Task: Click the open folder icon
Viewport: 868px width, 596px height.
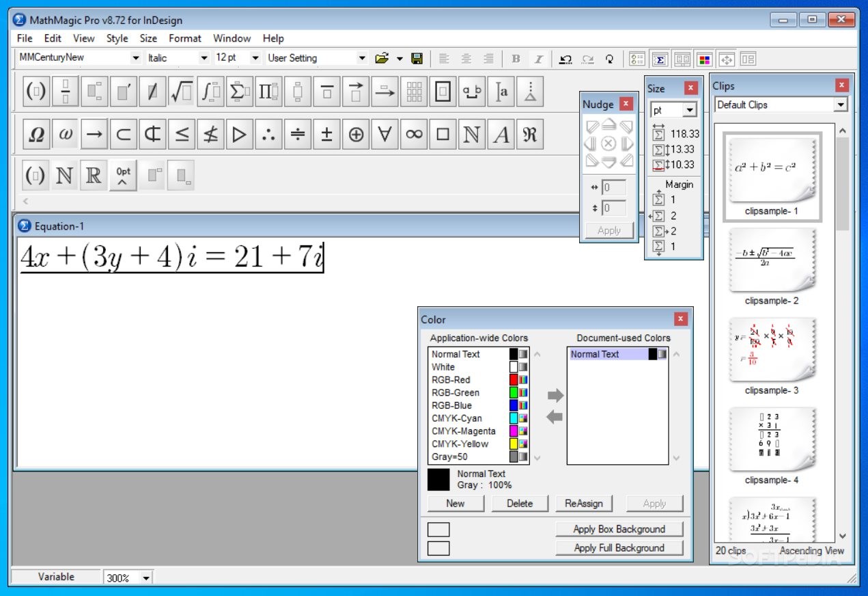Action: (382, 58)
